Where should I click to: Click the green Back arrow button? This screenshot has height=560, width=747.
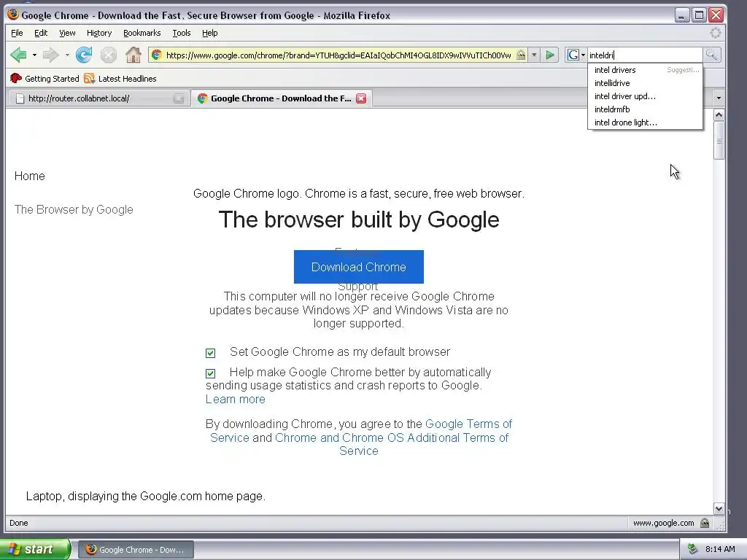point(18,55)
